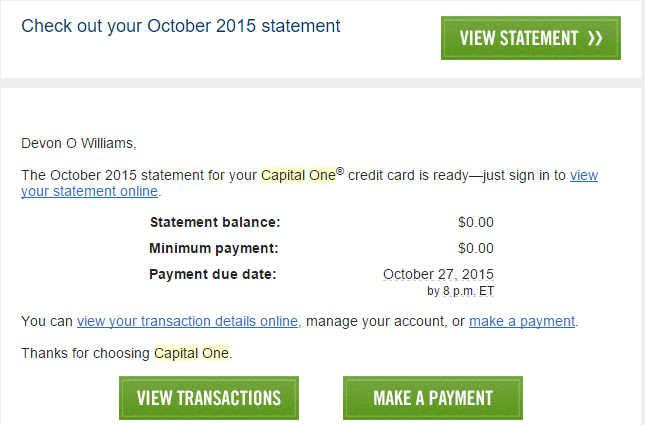Click the 'Devon O Williams' greeting text

pyautogui.click(x=79, y=144)
